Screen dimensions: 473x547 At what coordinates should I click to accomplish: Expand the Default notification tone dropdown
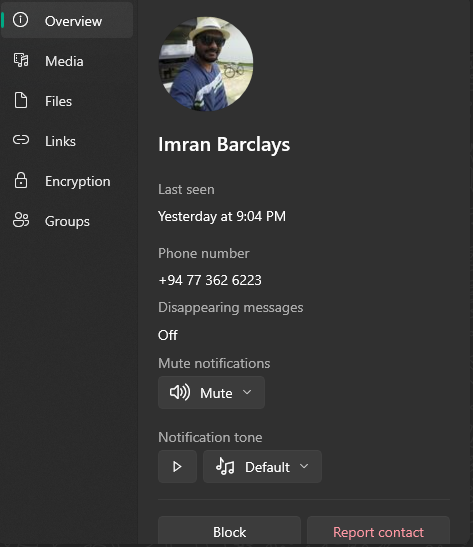262,466
